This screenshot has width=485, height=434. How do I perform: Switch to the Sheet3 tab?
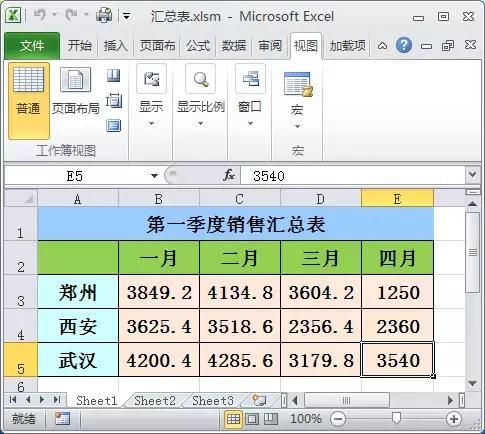click(213, 400)
